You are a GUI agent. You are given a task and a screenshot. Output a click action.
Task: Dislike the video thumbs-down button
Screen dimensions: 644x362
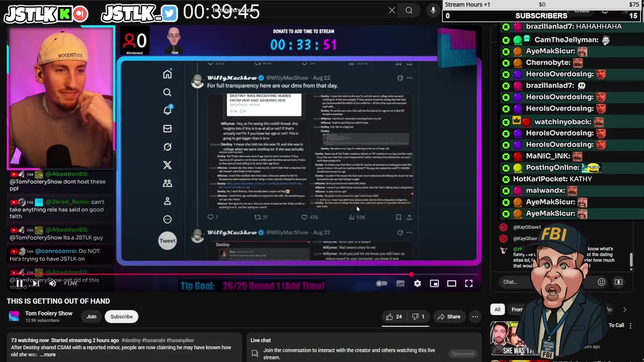[x=419, y=317]
